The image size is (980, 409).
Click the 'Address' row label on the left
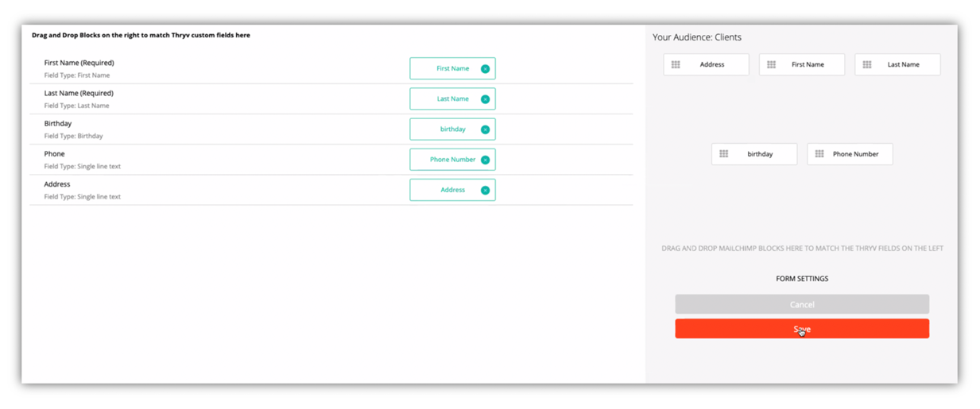(57, 183)
